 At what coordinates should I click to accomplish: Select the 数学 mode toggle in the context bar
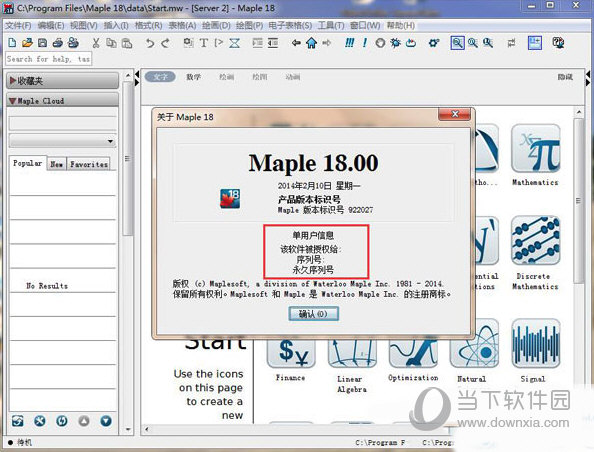click(194, 77)
